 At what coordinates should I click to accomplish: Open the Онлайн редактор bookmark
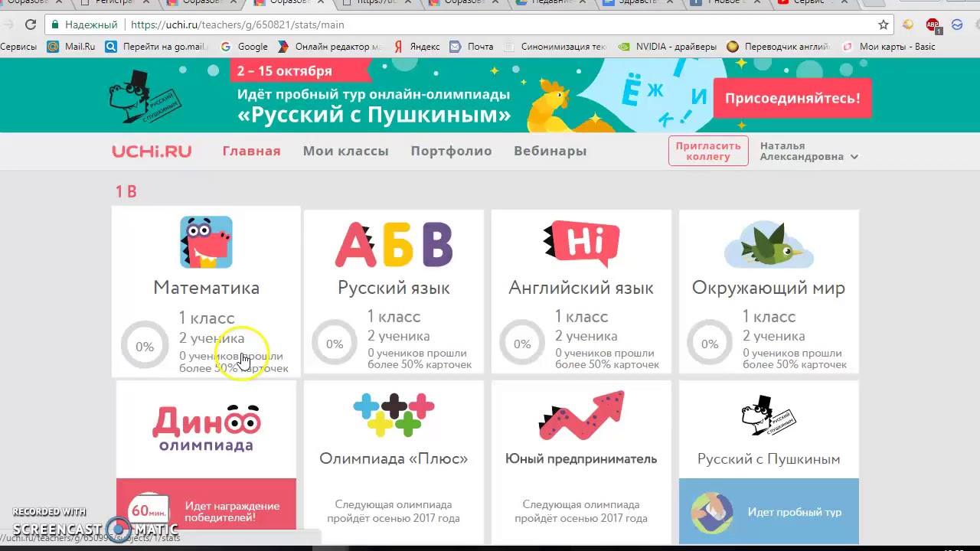pyautogui.click(x=329, y=47)
